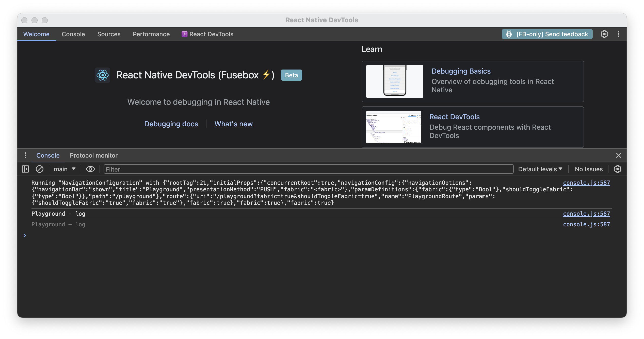Send feedback via FB-only button
Screen dimensions: 644x339
547,34
